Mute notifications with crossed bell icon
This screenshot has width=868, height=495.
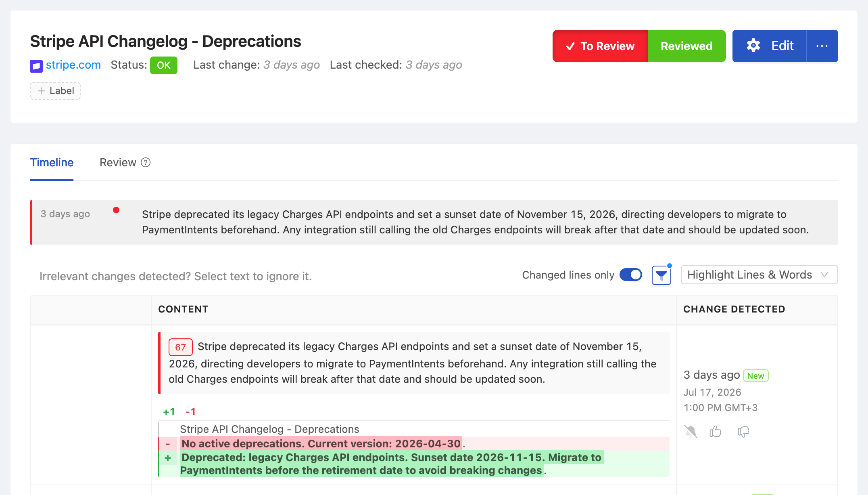[691, 432]
